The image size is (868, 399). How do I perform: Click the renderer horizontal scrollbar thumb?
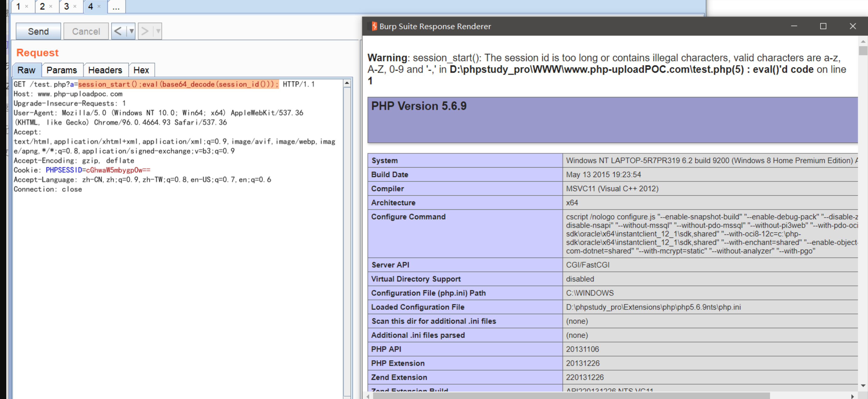[x=571, y=396]
